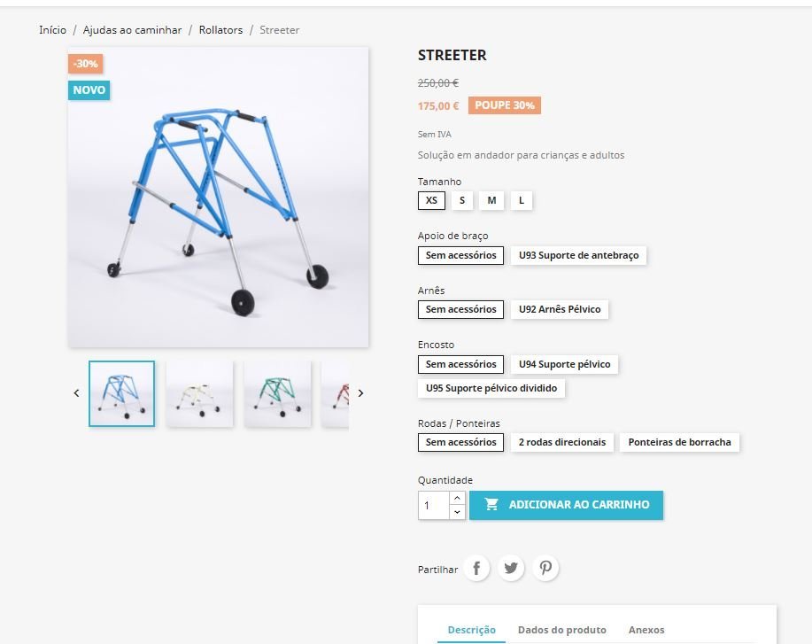The image size is (812, 644).
Task: Choose U92 Arnês Pélvico option
Action: 560,309
